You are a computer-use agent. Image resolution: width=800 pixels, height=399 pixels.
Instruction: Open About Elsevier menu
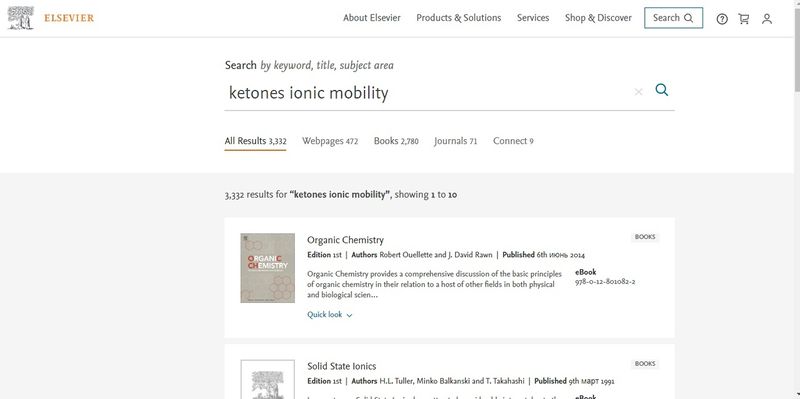coord(372,18)
